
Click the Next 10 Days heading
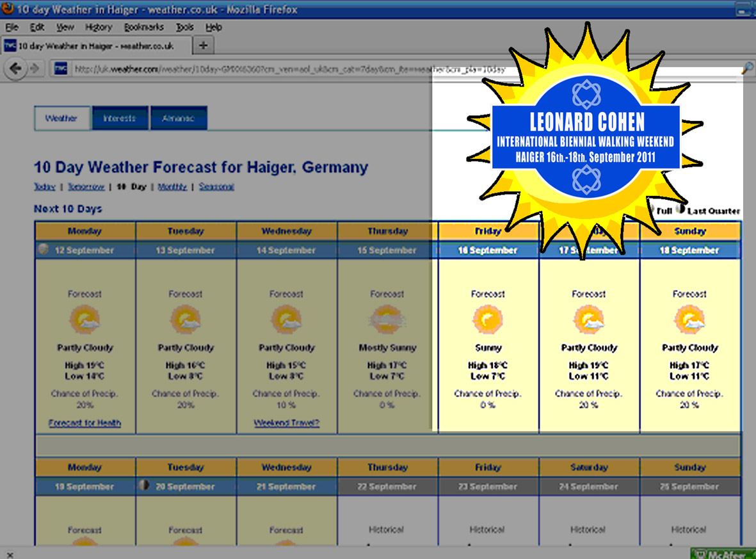click(x=68, y=209)
